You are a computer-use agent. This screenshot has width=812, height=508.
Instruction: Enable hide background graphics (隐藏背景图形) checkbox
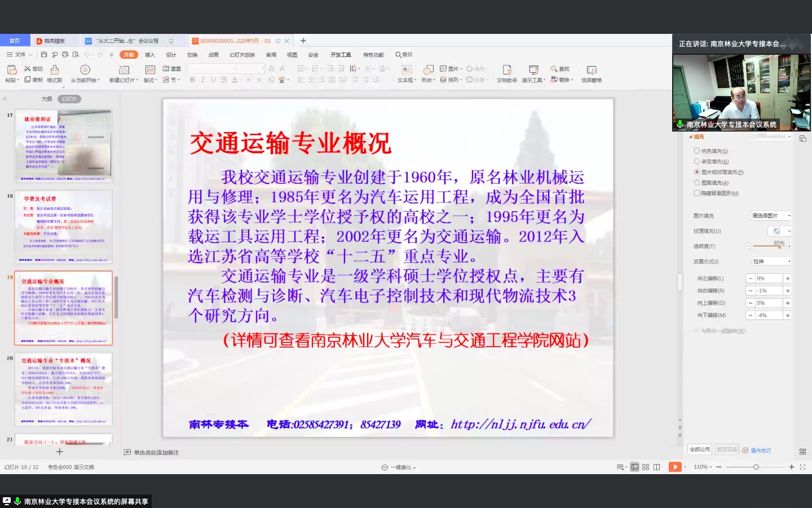697,193
